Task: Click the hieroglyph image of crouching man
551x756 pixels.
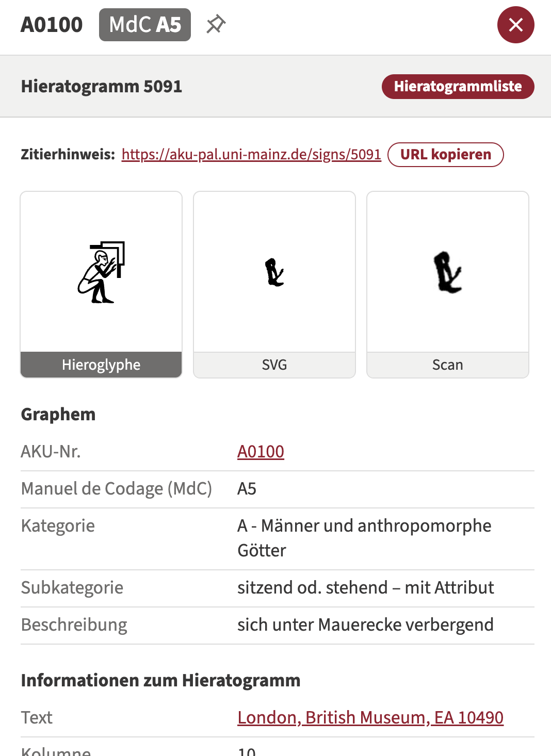Action: pyautogui.click(x=101, y=272)
